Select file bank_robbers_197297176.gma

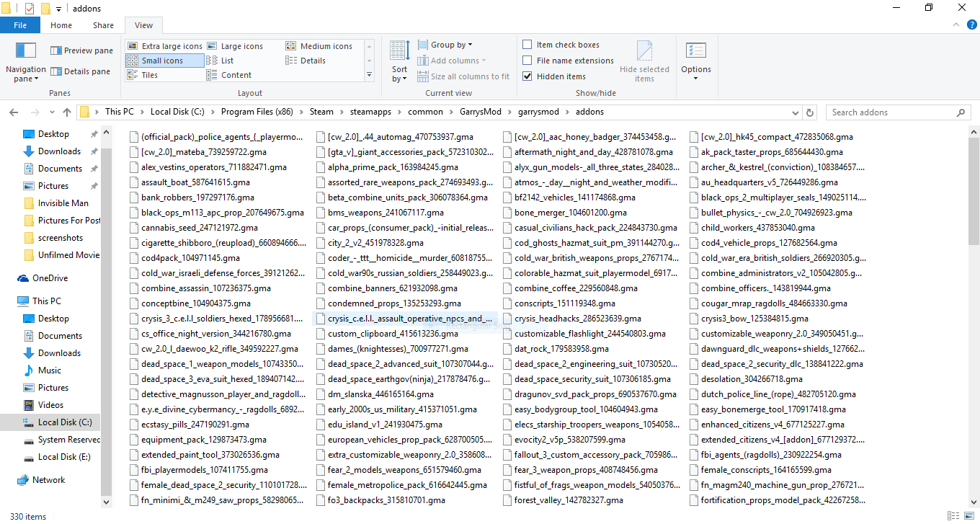[192, 197]
